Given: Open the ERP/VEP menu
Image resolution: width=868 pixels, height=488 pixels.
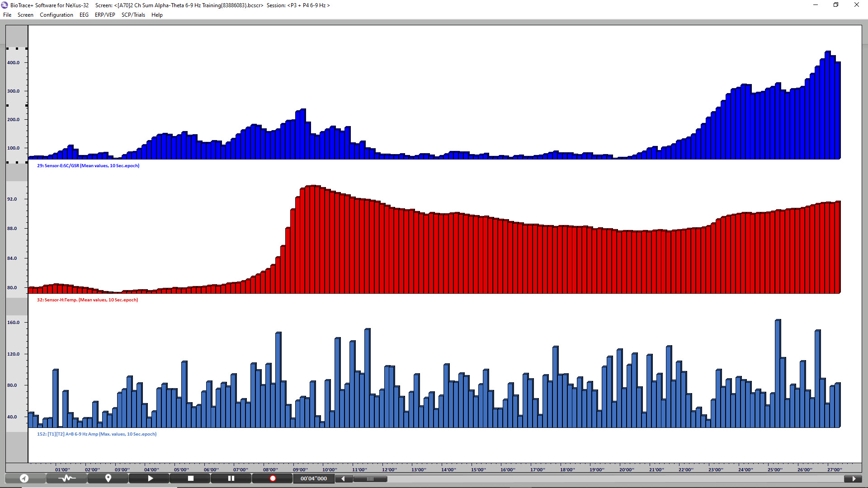Looking at the screenshot, I should [105, 15].
